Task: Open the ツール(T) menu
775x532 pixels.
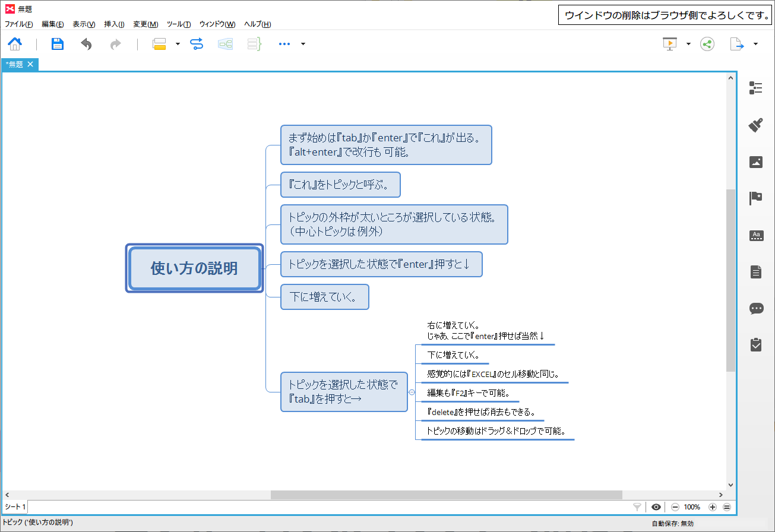Action: click(179, 24)
